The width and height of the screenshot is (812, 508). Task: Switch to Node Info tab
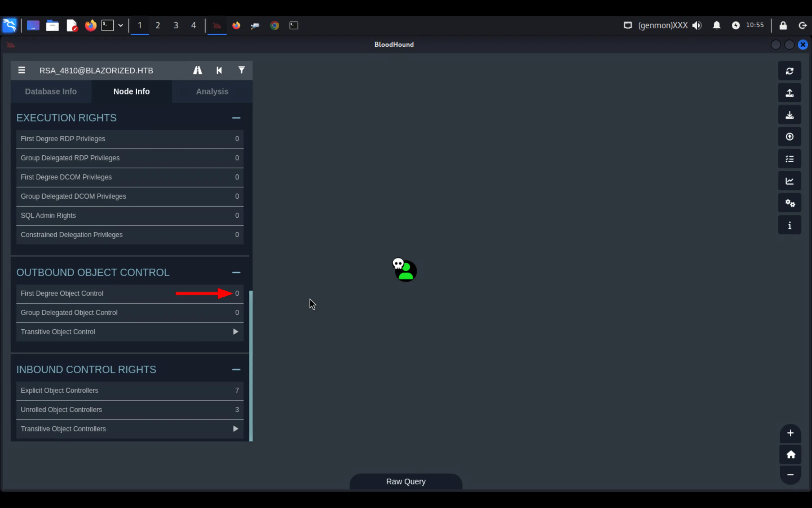point(132,91)
